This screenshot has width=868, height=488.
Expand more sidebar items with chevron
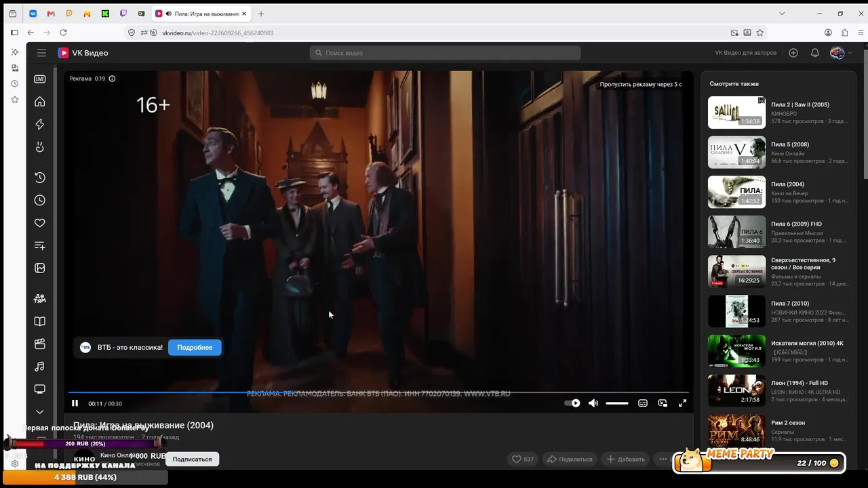tap(40, 411)
